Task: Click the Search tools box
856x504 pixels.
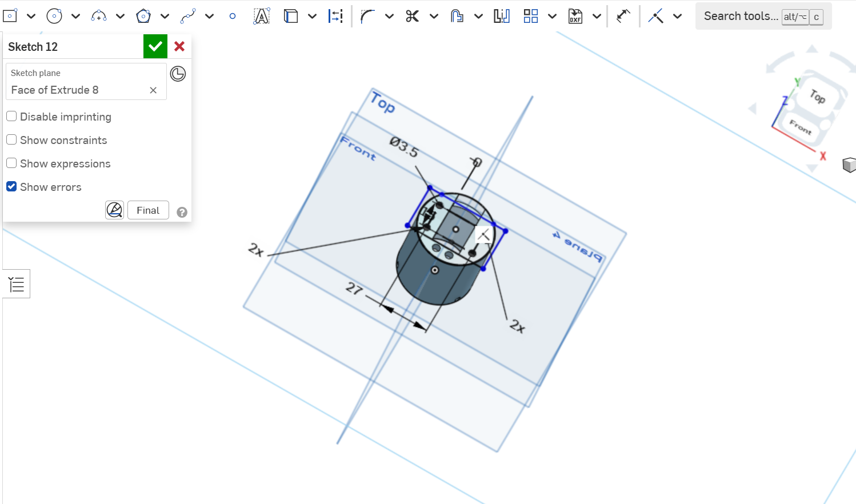Action: (x=763, y=16)
